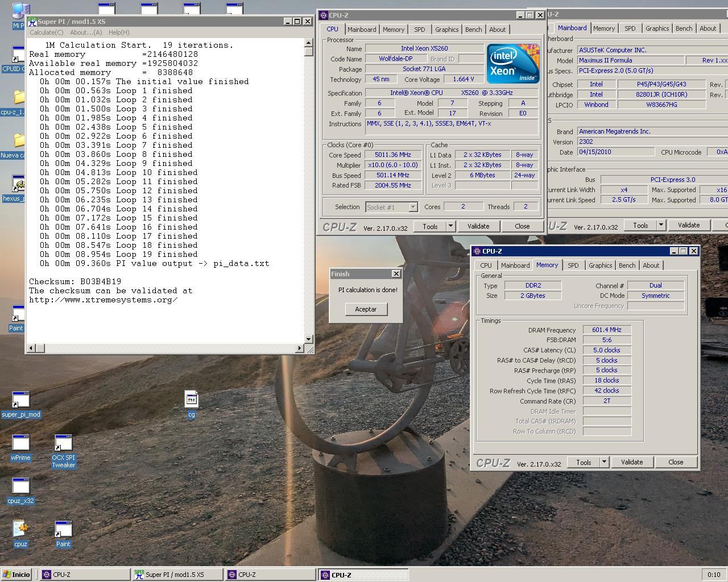Open the cpuz_x32 desktop shortcut
Screen dimensions: 728x582
coord(20,487)
